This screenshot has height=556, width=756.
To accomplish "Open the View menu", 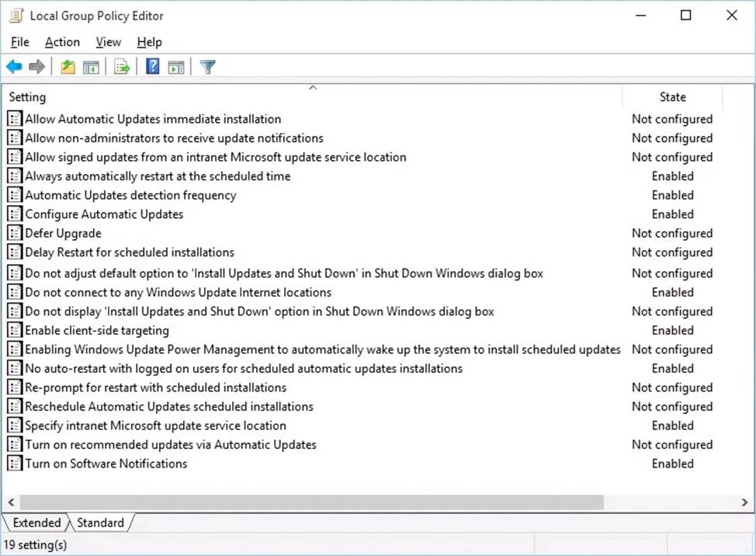I will point(109,42).
